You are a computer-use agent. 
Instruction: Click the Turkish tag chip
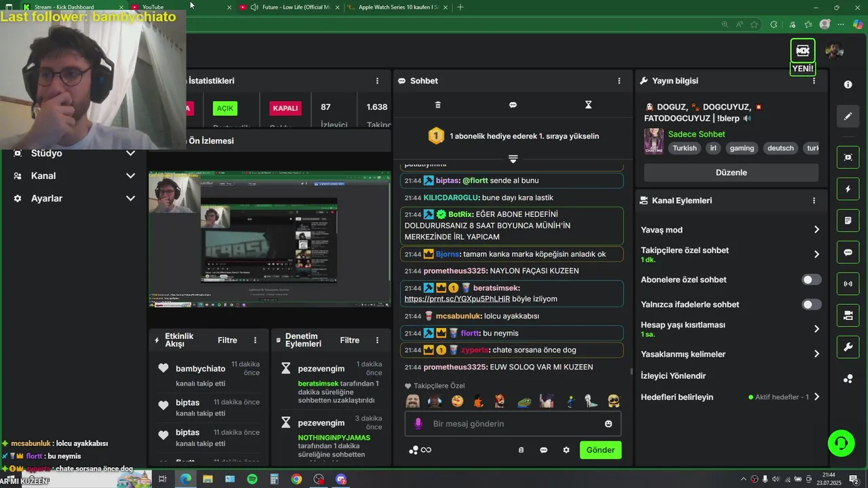[x=684, y=148]
